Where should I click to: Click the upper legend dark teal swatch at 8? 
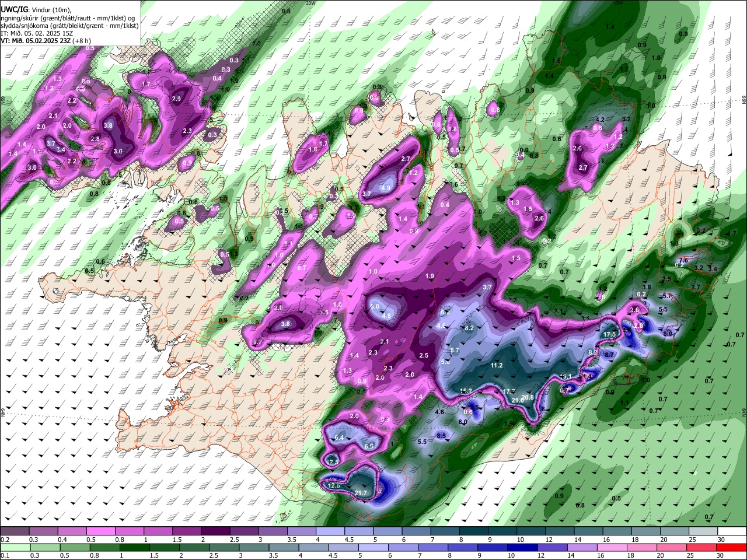(473, 531)
